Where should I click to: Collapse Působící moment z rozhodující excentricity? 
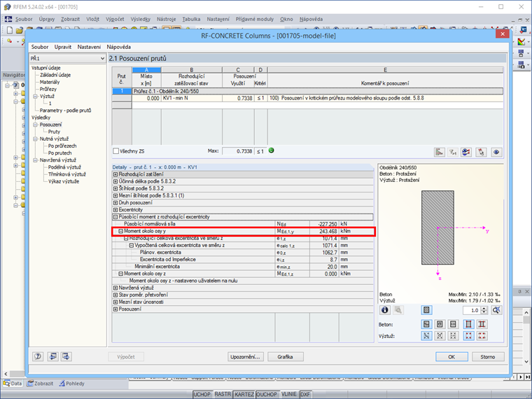(x=115, y=217)
